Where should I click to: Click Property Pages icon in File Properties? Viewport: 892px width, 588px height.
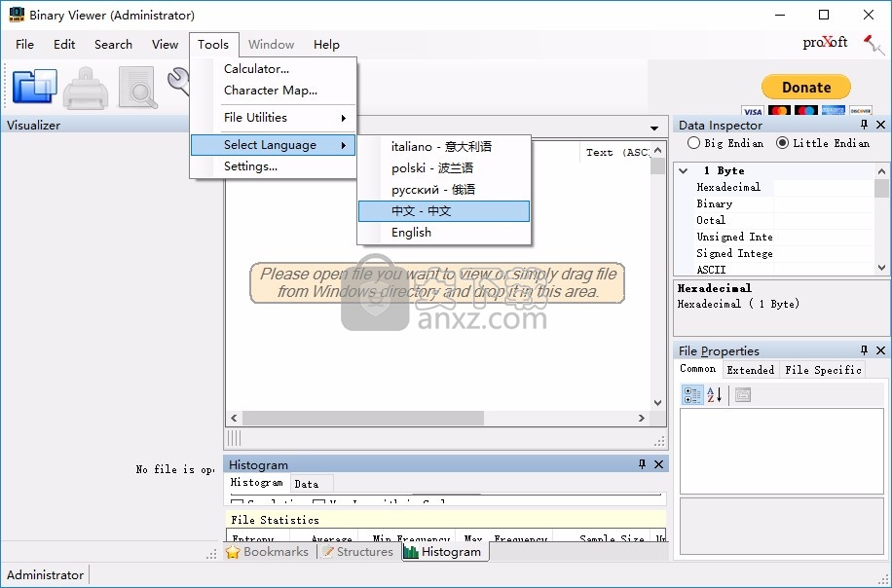[x=742, y=394]
